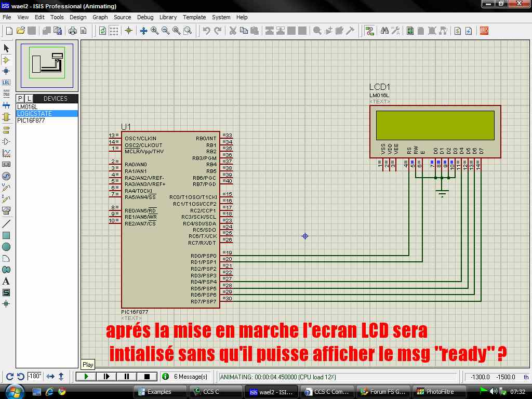Start simulation with Play button

pos(86,376)
